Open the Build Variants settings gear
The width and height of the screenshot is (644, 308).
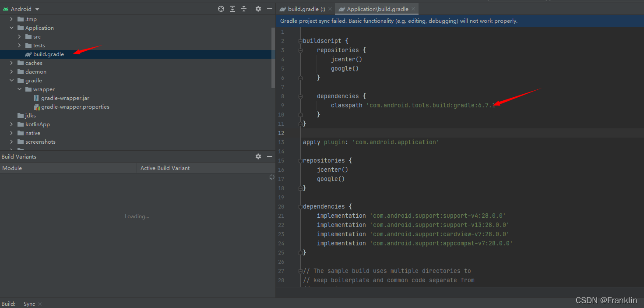tap(258, 156)
